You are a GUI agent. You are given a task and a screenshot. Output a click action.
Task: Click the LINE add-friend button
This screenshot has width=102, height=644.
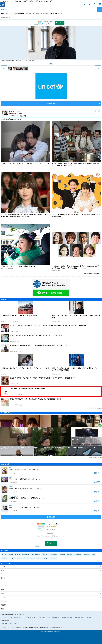tap(51, 293)
